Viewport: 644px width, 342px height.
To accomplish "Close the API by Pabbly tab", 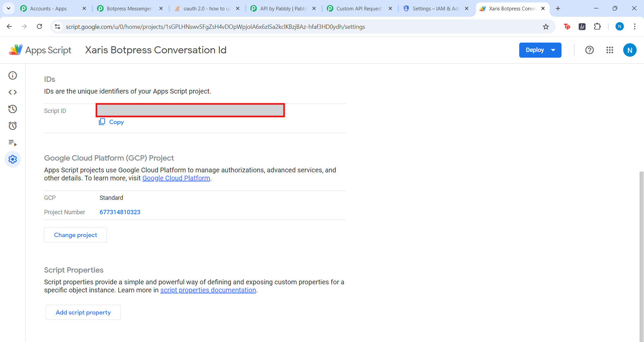I will click(314, 8).
